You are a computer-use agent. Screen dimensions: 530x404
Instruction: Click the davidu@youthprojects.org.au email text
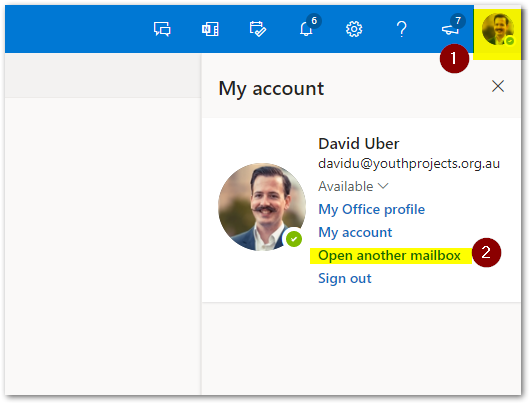point(409,164)
